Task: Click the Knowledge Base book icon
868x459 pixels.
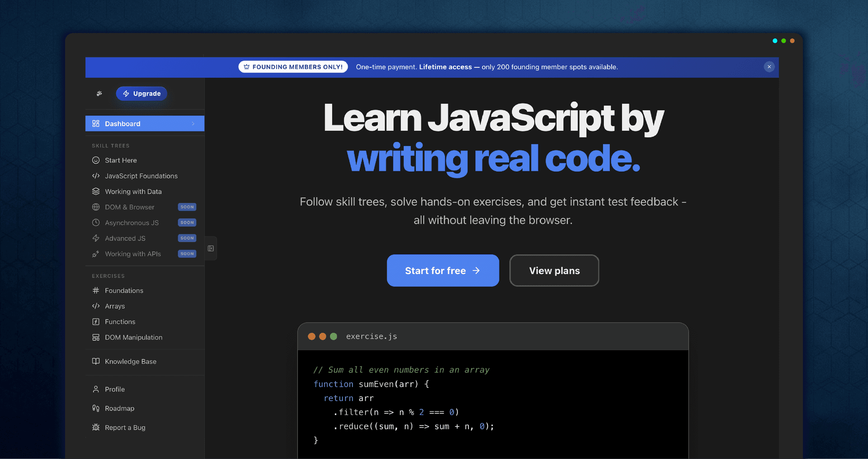Action: [96, 361]
